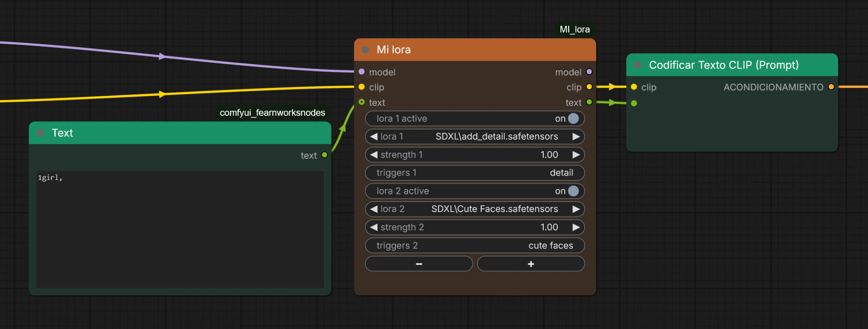
Task: Increase strength 1 with right arrow
Action: point(576,155)
